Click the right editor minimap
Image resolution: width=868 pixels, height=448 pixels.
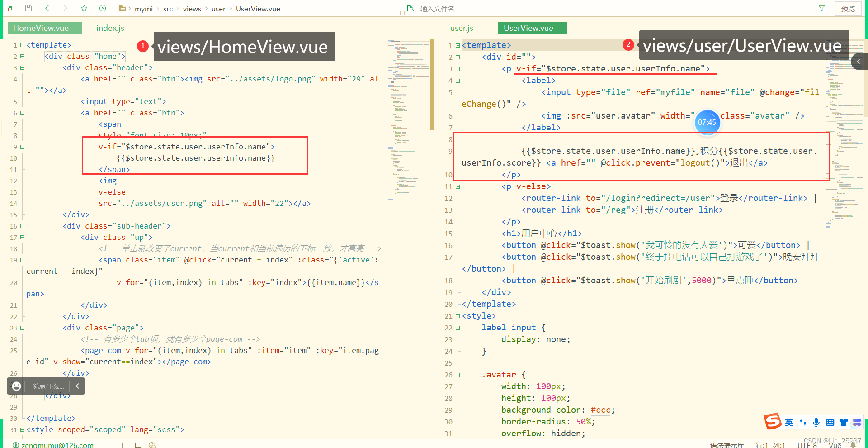click(x=845, y=133)
